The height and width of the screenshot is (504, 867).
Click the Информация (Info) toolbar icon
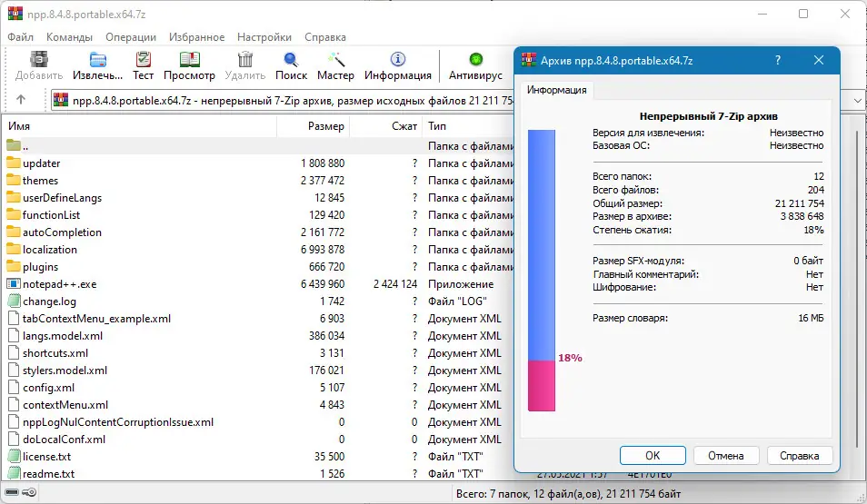(397, 59)
